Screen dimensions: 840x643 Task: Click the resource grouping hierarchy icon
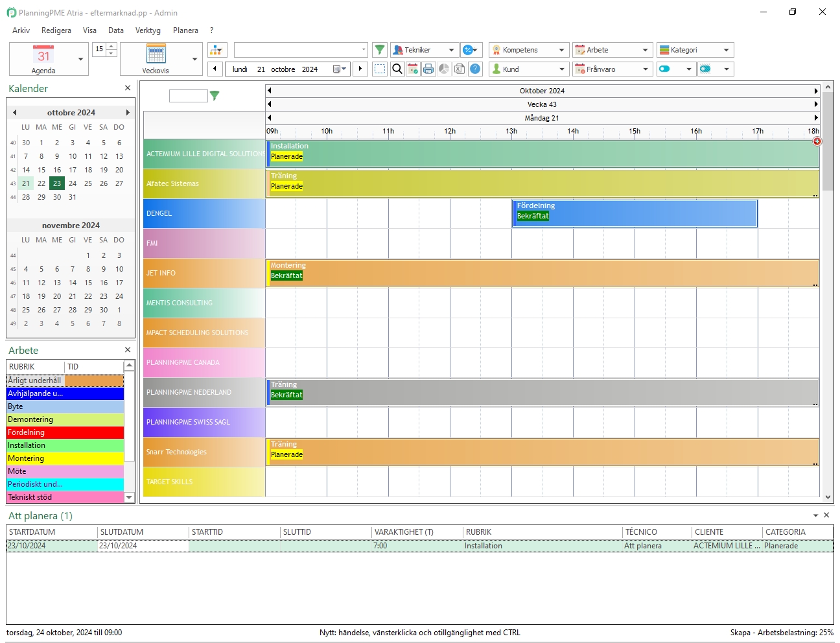coord(217,50)
